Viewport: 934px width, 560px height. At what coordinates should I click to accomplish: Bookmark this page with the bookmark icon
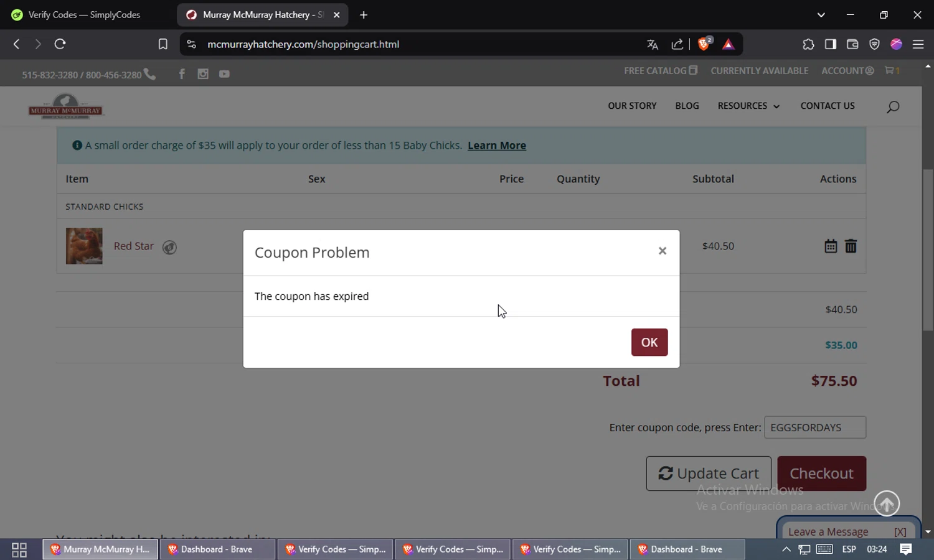163,44
